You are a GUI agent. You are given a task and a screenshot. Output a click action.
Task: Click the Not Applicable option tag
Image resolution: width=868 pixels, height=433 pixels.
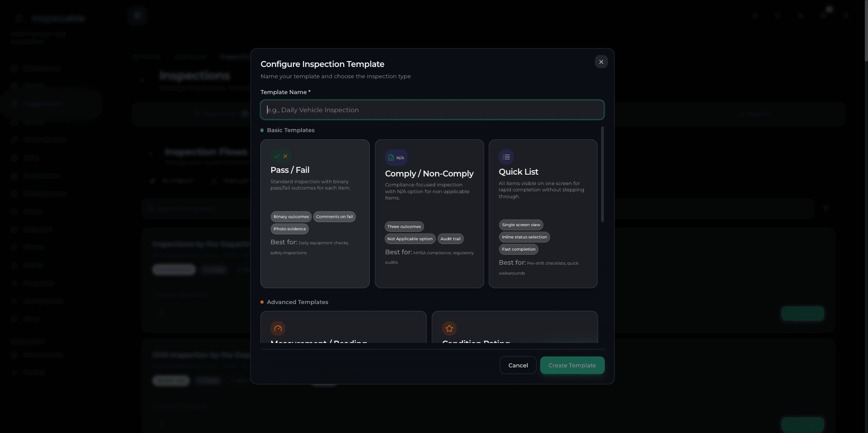click(410, 239)
